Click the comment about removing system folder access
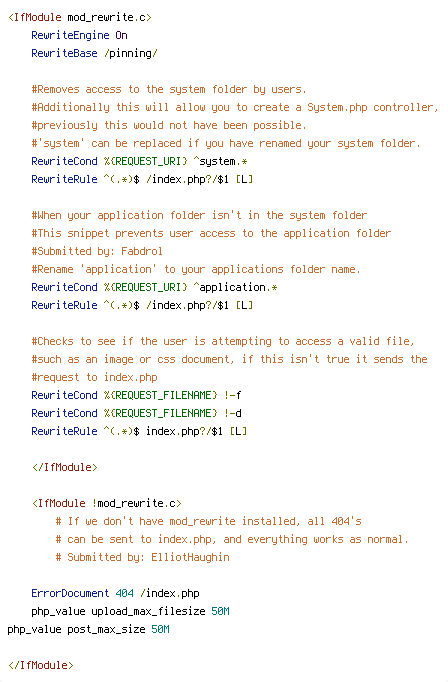Screen dimensions: 448x682 [x=169, y=89]
